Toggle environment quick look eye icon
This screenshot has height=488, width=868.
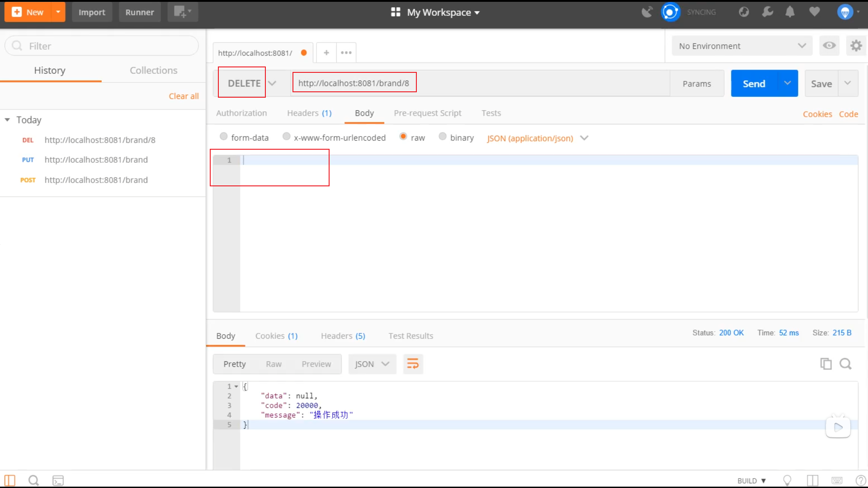tap(829, 46)
